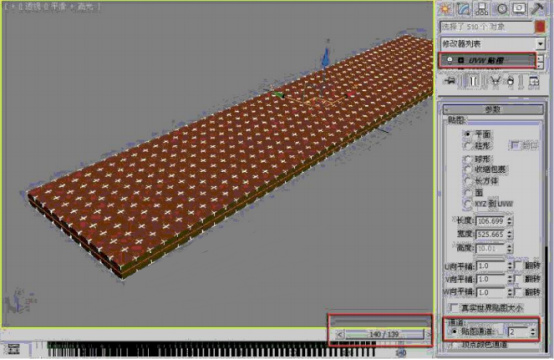Screen dimensions: 554x360
Task: Click the red X axis of transform gizmo
Action: (350, 95)
